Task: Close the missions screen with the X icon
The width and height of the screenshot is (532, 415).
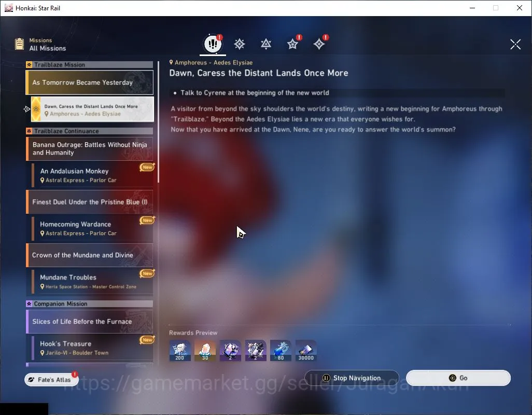Action: [x=515, y=44]
